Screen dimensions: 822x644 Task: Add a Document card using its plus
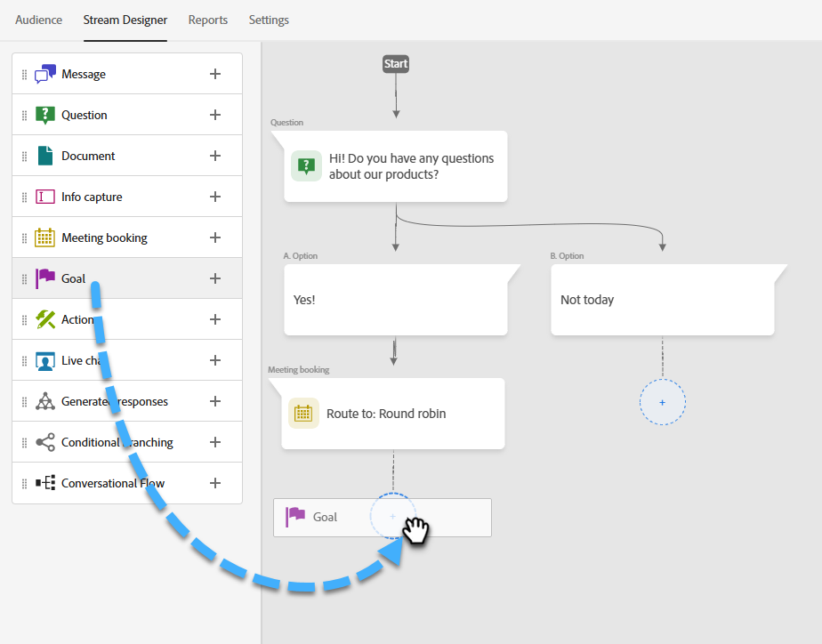(214, 156)
